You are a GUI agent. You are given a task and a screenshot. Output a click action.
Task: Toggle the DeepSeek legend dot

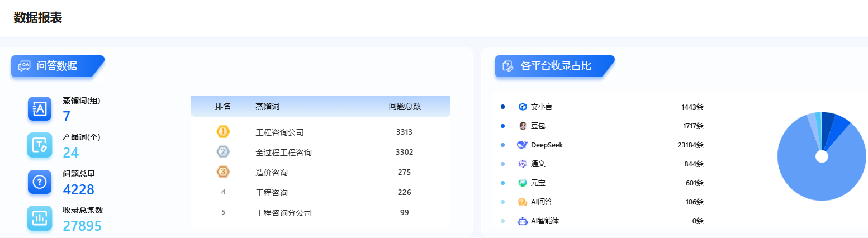[502, 145]
